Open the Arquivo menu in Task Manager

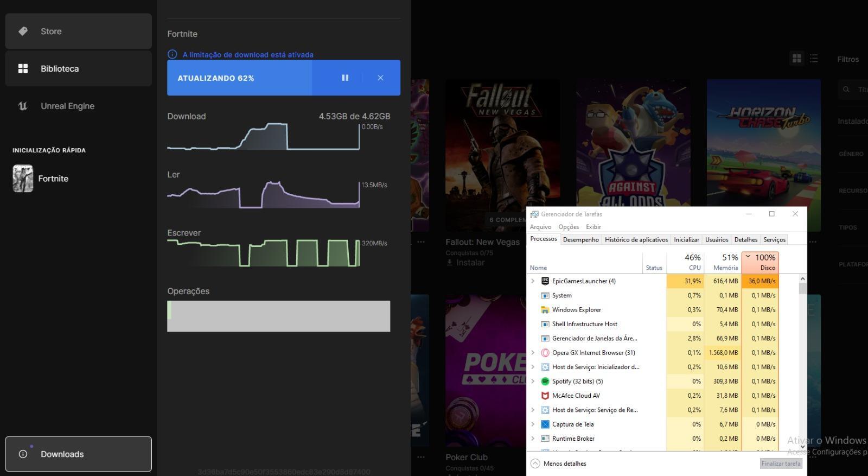tap(540, 227)
